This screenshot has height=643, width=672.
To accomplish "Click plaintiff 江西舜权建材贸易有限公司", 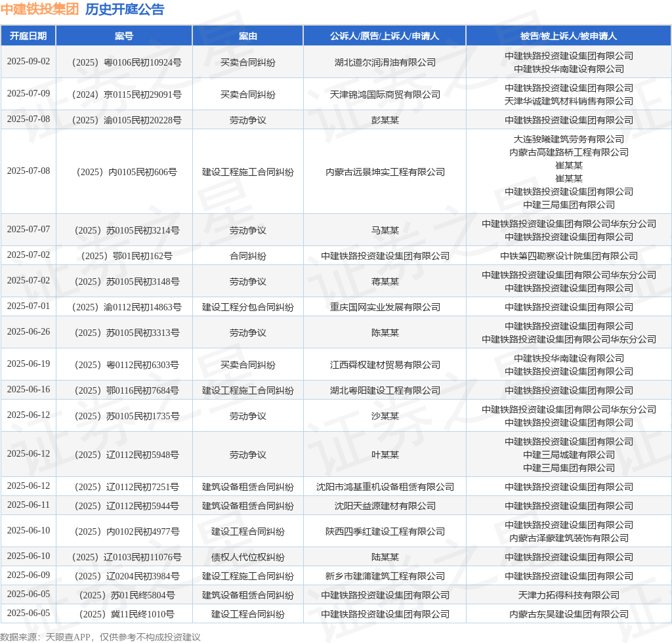I will pyautogui.click(x=385, y=365).
